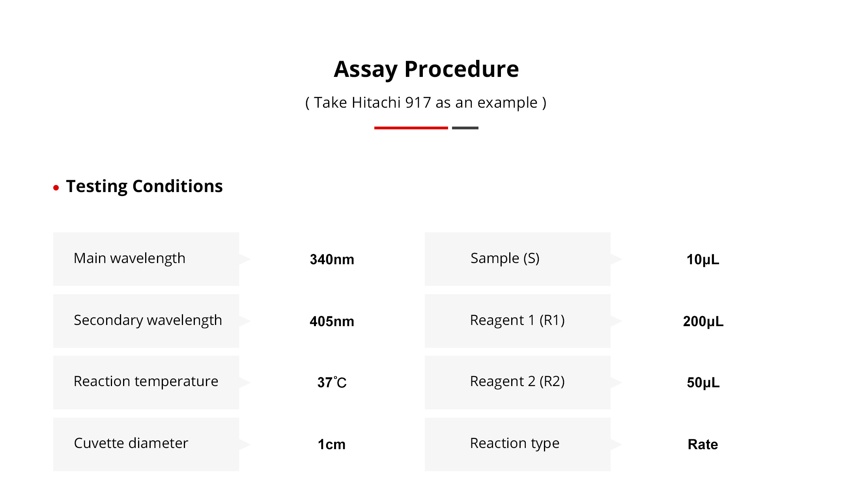The image size is (852, 504).
Task: Click the 405nm value
Action: 332,321
